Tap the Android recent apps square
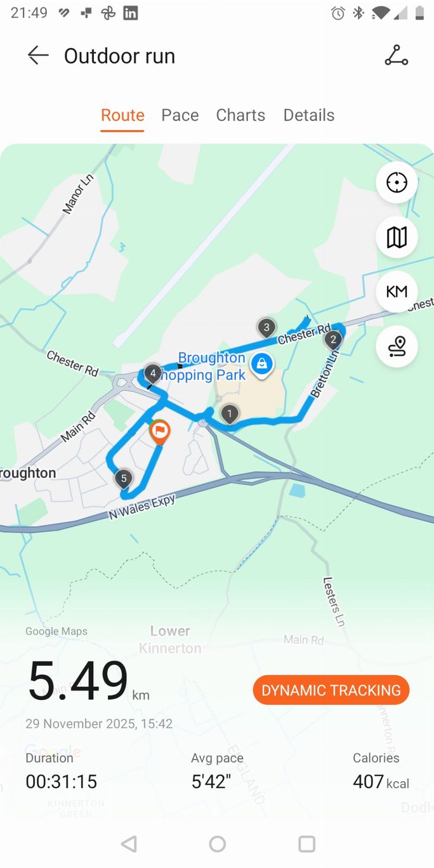Screen dimensions: 434x868 click(307, 843)
